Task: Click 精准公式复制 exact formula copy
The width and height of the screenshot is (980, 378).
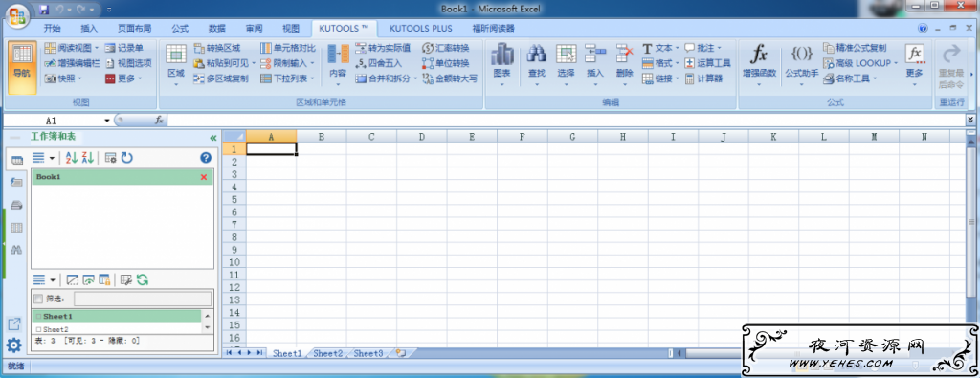Action: click(855, 48)
